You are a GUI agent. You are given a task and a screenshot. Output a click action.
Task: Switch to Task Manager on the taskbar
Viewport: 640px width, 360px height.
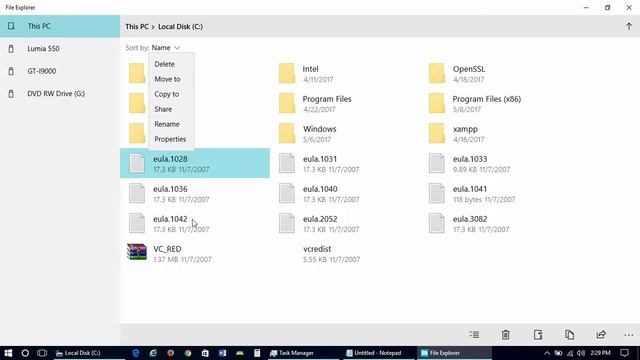pos(303,353)
